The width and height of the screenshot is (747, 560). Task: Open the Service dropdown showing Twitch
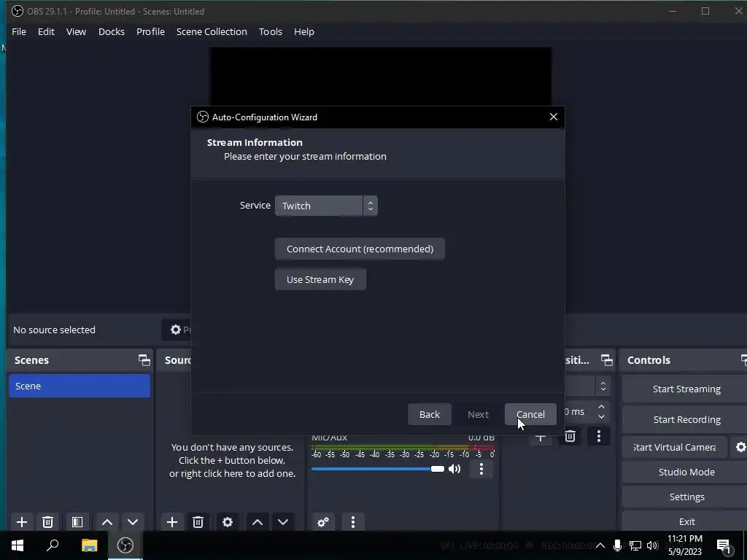tap(326, 206)
